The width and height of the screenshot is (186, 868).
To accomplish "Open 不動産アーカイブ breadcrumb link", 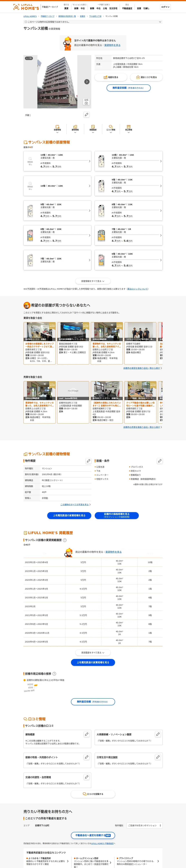I will pos(48,16).
